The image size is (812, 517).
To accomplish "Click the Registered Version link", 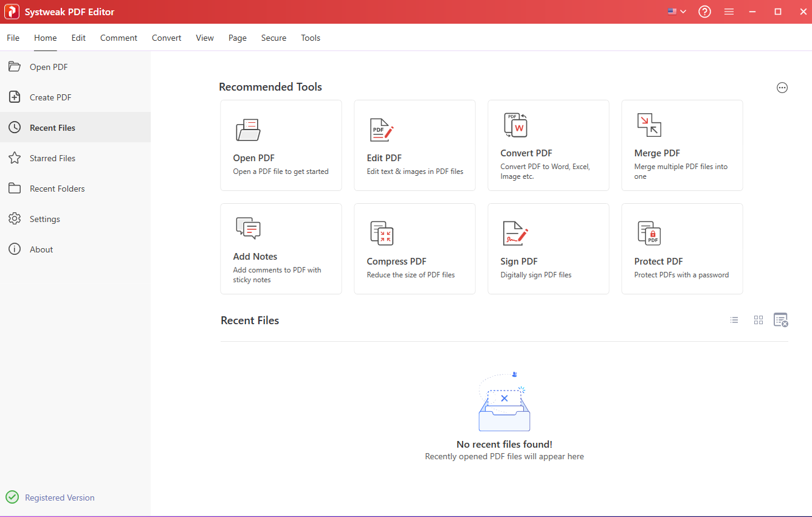I will (x=60, y=498).
